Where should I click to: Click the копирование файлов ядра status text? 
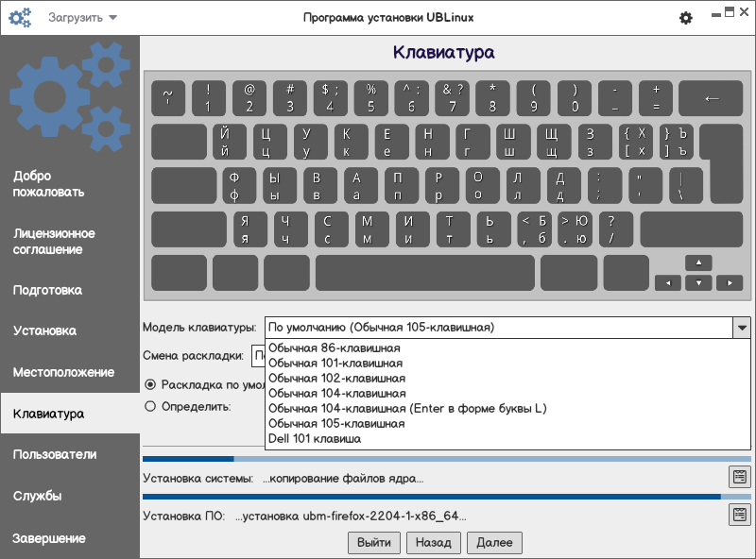pyautogui.click(x=343, y=479)
